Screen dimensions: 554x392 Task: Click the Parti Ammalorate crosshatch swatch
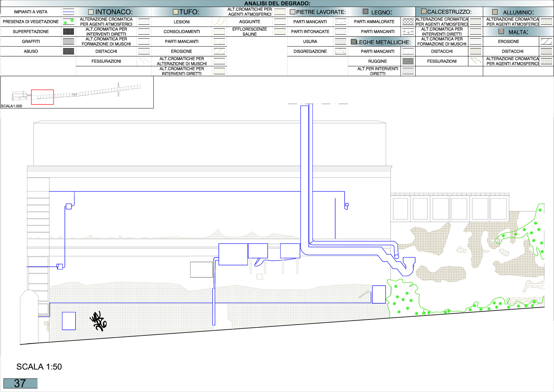coord(408,22)
